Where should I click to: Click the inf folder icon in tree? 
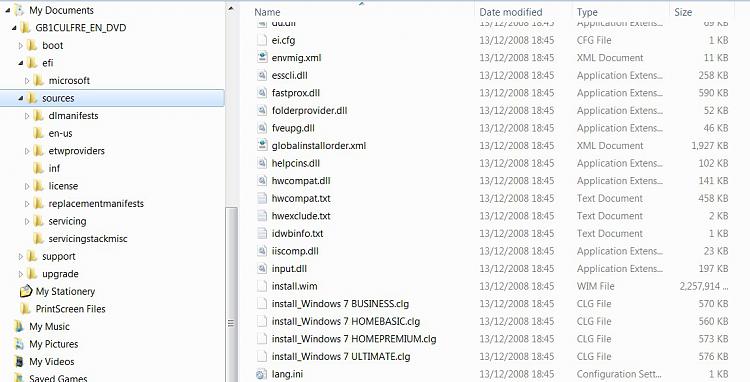click(x=39, y=168)
